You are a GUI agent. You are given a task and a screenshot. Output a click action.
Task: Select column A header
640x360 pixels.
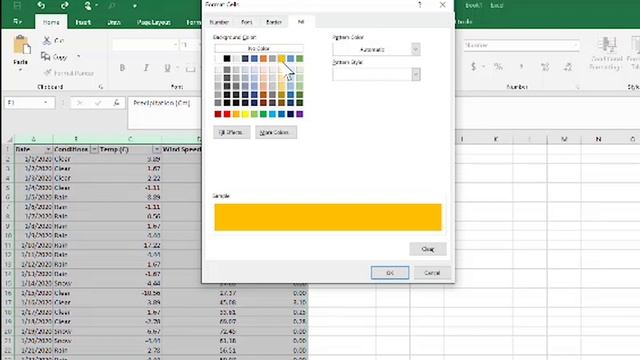coord(33,139)
